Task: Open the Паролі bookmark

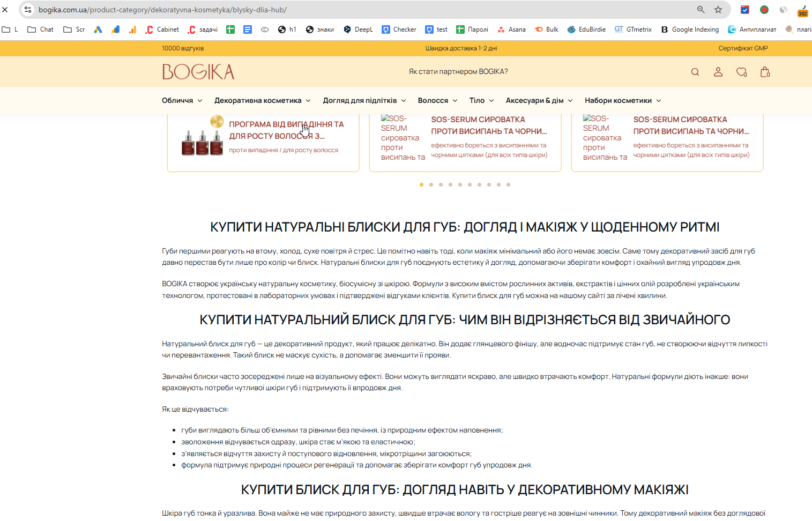Action: tap(472, 29)
